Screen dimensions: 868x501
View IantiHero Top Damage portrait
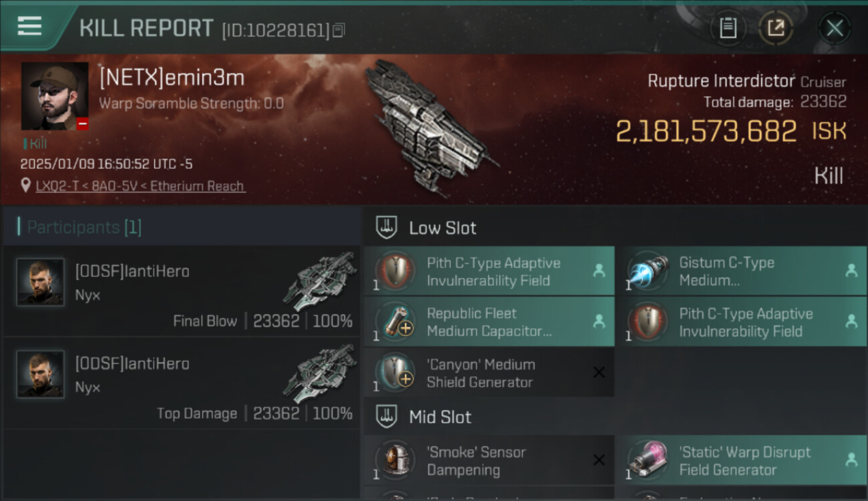point(41,374)
